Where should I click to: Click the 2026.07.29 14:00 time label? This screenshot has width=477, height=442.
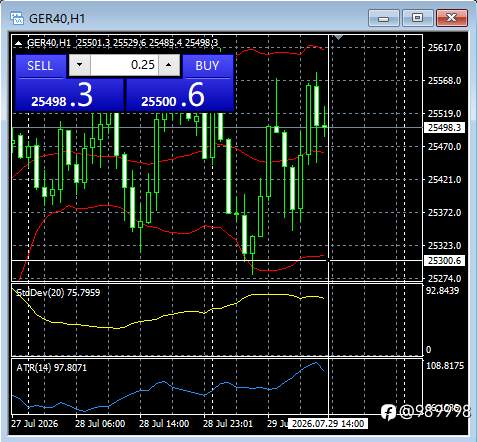pos(328,424)
